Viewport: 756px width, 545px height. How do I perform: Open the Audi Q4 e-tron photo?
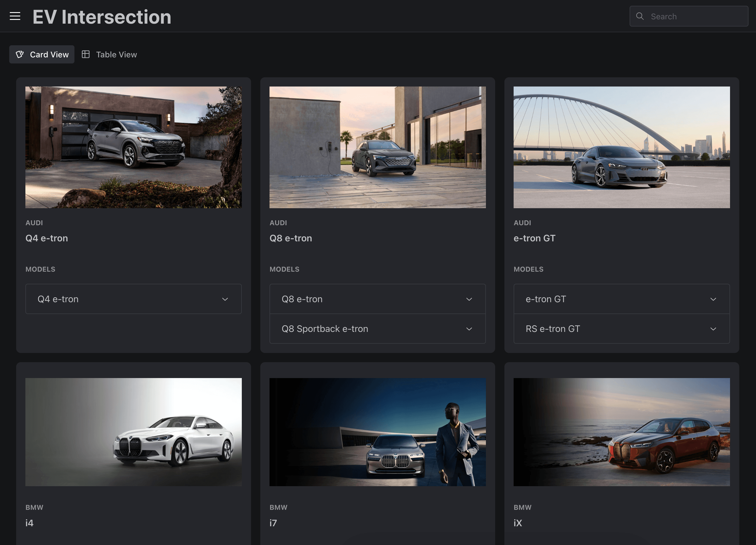133,147
